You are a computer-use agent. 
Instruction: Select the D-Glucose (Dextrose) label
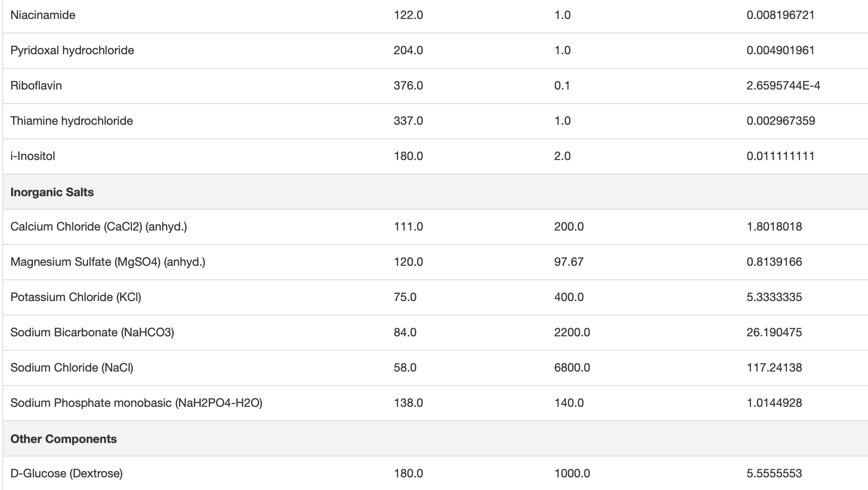[x=66, y=473]
